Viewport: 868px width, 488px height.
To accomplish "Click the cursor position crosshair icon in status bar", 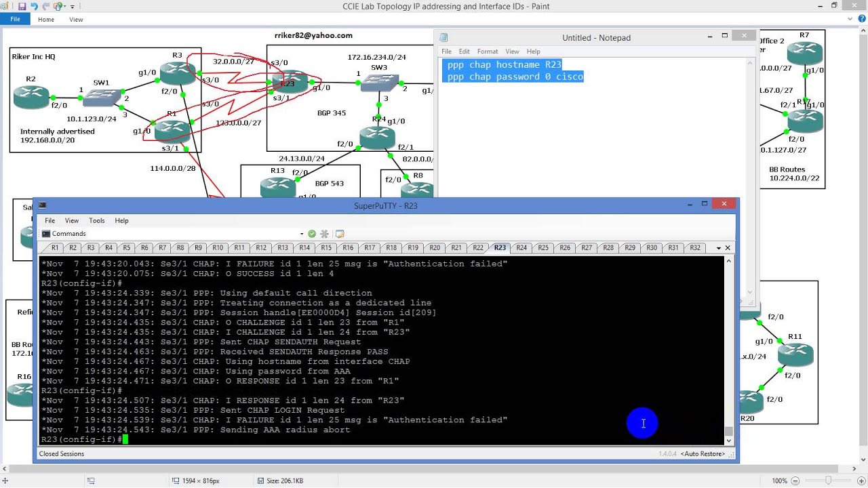I will (5, 481).
